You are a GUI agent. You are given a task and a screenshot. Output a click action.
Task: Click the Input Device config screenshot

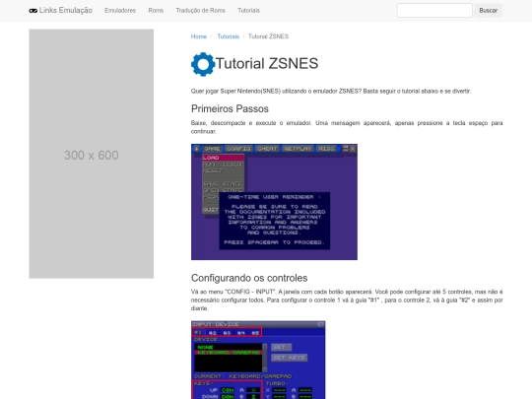pos(258,360)
